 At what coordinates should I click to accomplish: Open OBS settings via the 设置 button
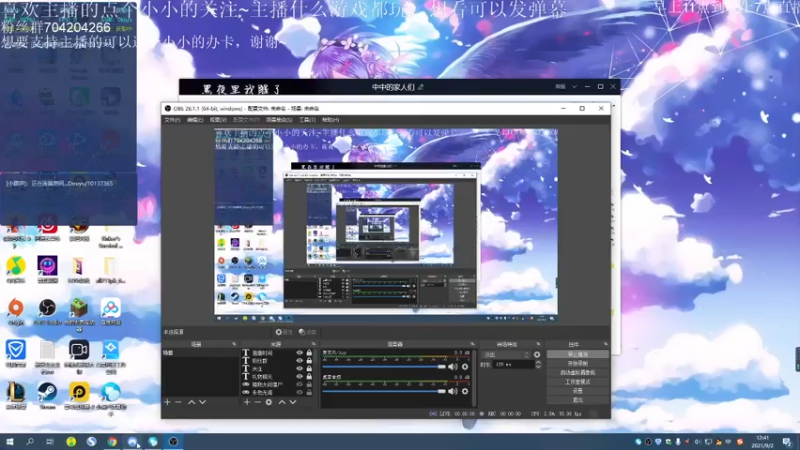pos(578,391)
